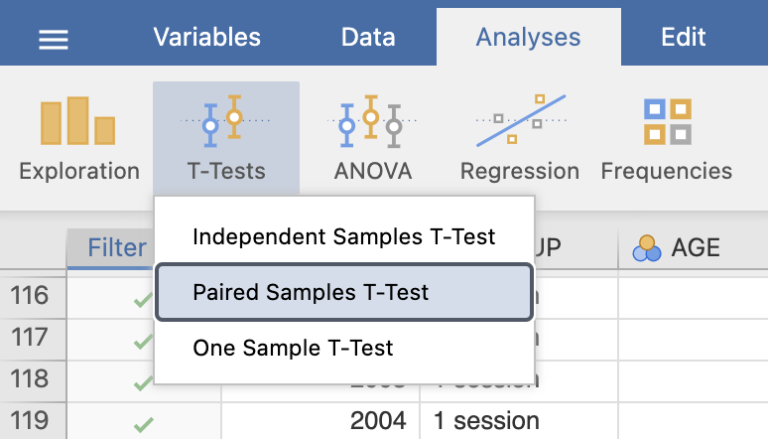Switch to the Variables tab
Image resolution: width=768 pixels, height=439 pixels.
206,38
